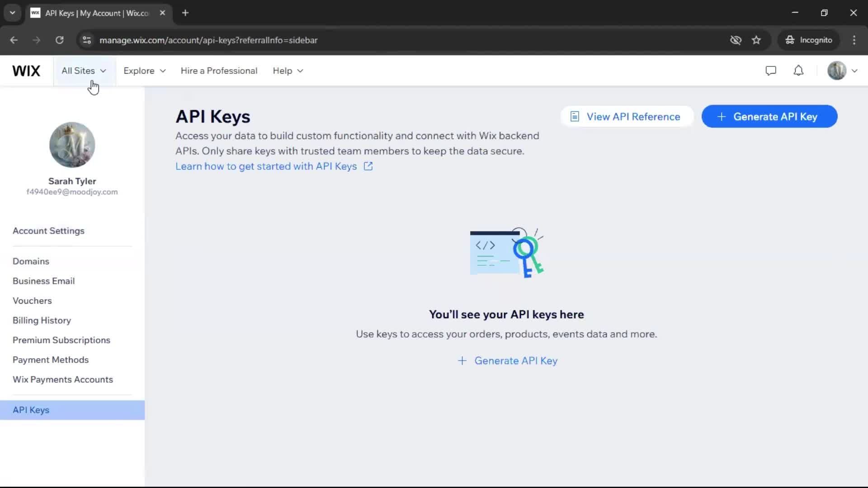
Task: Go to Domains in sidebar
Action: pyautogui.click(x=31, y=261)
